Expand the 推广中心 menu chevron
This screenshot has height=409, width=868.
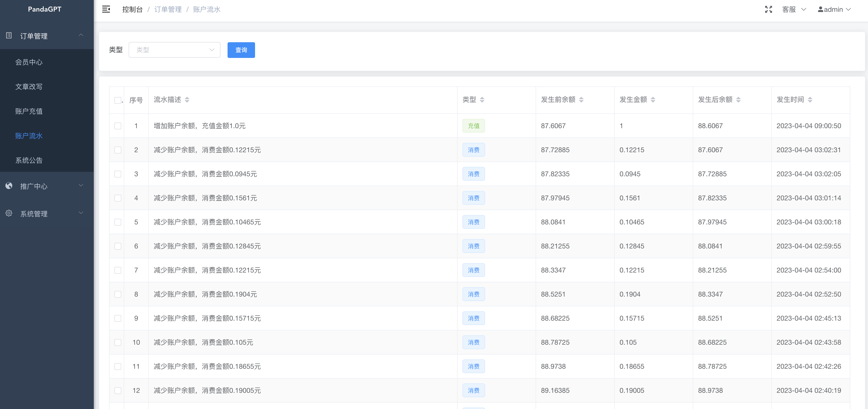coord(81,185)
